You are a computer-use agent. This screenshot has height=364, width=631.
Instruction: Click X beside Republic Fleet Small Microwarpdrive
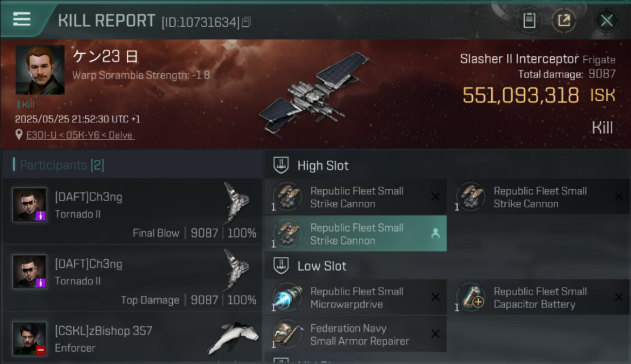pos(435,298)
